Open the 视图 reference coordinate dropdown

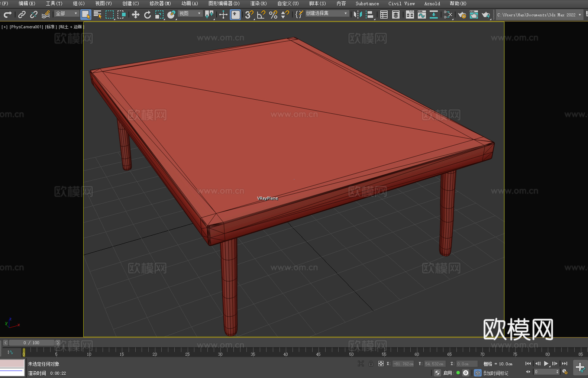click(x=190, y=13)
